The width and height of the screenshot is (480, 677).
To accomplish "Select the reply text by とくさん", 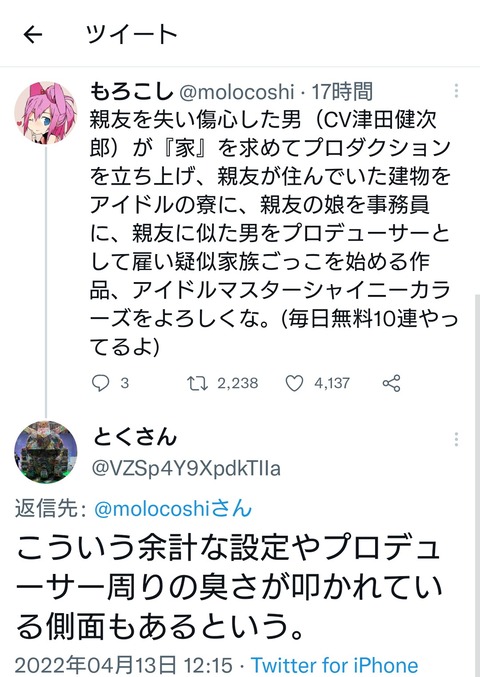I will 229,586.
